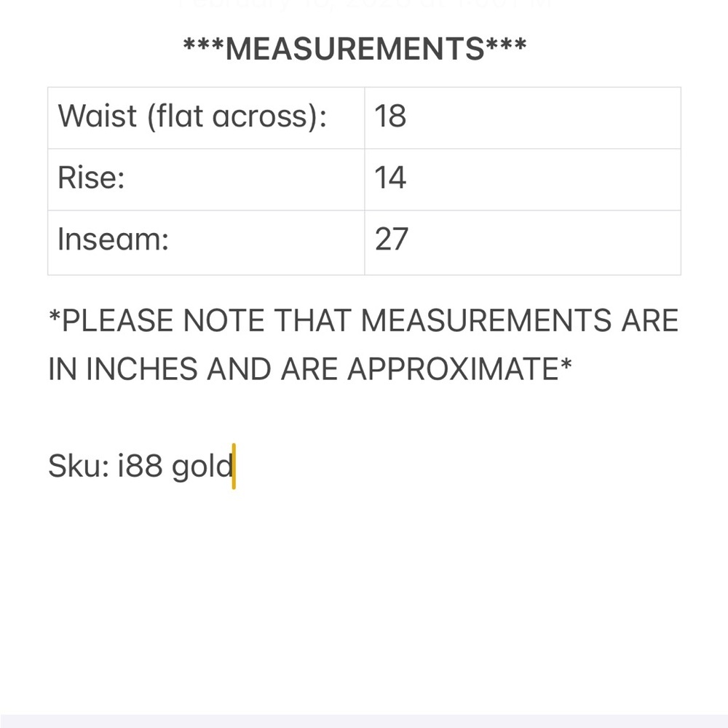Click the "Inseam:" table cell
The image size is (728, 728).
[206, 241]
